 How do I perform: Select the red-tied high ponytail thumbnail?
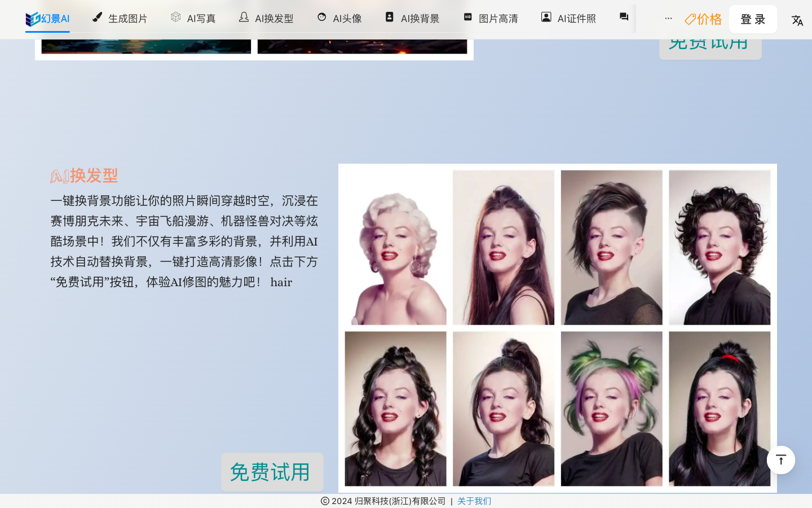pyautogui.click(x=720, y=409)
